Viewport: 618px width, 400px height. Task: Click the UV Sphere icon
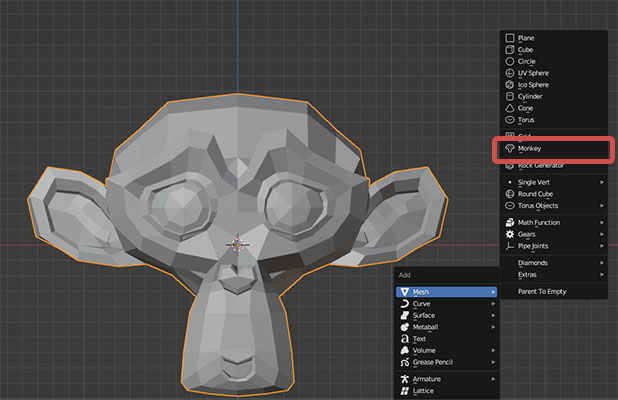[510, 73]
